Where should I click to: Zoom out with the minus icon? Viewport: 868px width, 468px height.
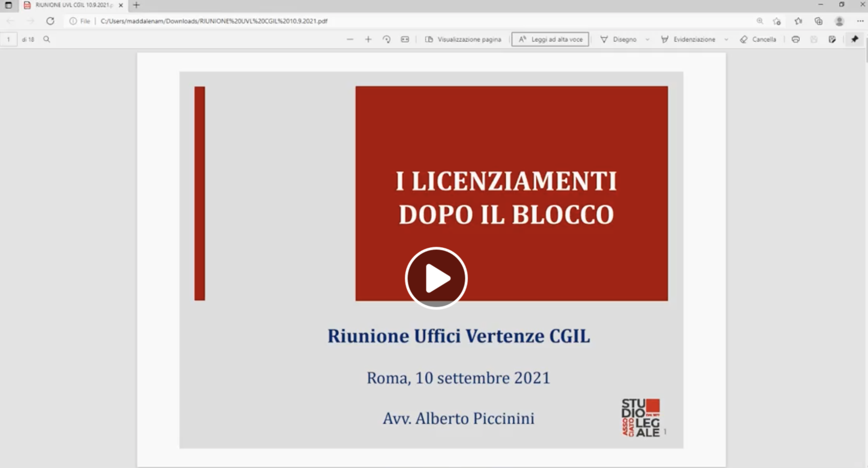pyautogui.click(x=350, y=39)
